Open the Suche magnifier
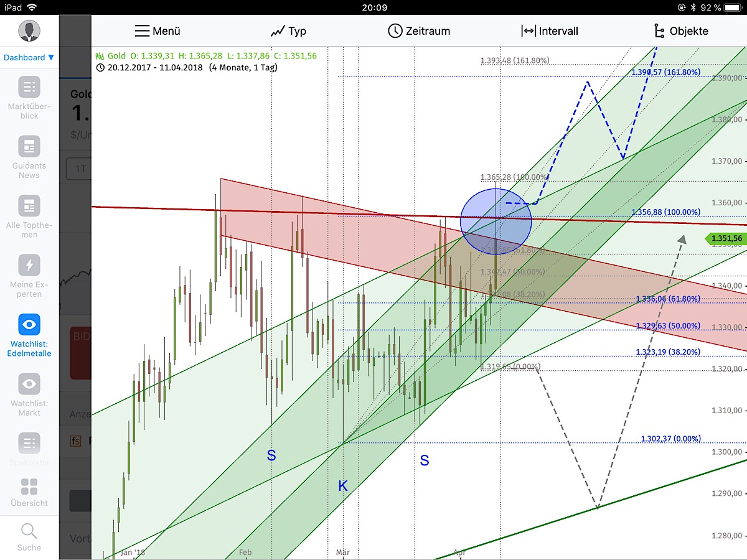The width and height of the screenshot is (747, 560). coord(29,531)
